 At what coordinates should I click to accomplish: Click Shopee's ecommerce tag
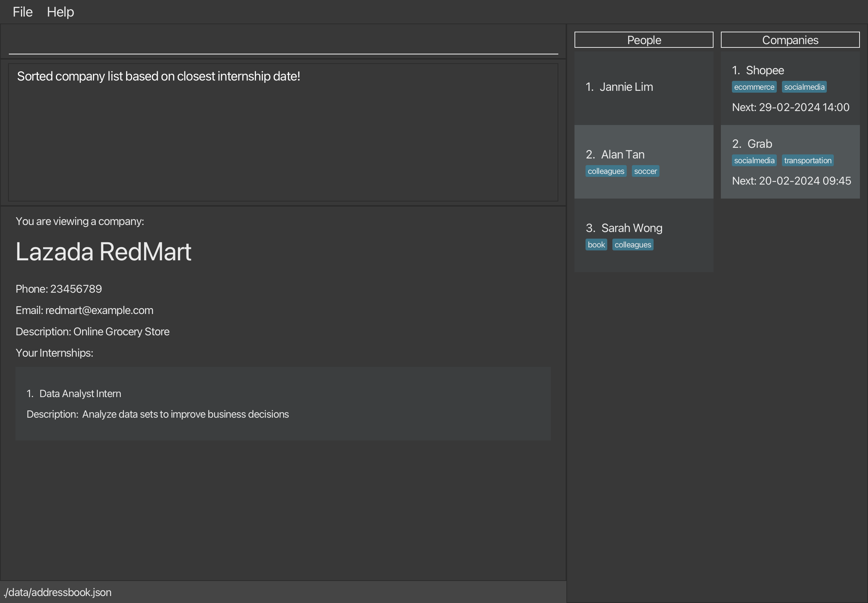754,87
